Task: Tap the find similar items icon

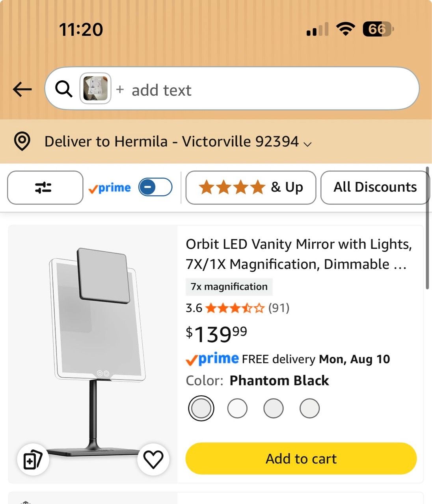Action: pos(33,460)
